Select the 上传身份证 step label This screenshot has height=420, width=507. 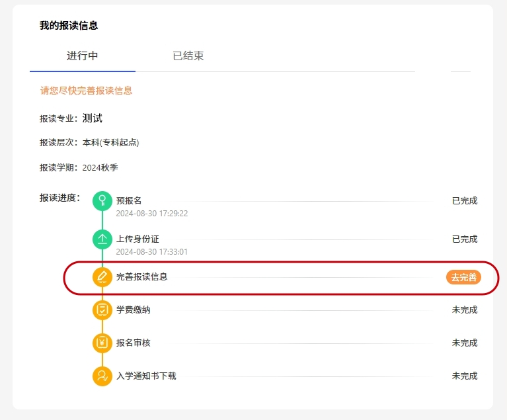(x=137, y=239)
